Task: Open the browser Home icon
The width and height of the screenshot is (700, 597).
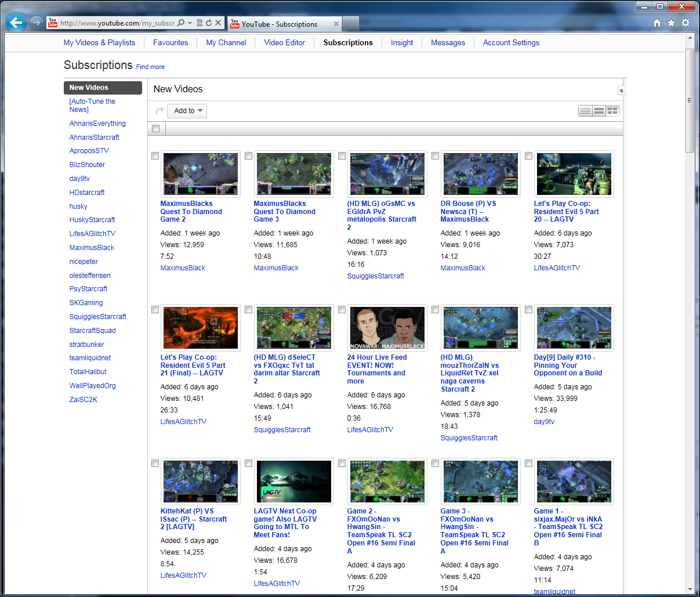Action: (657, 23)
